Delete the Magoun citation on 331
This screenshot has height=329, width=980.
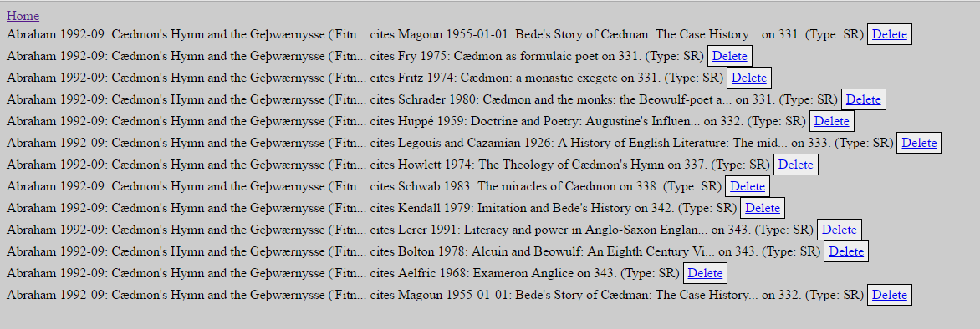click(890, 34)
